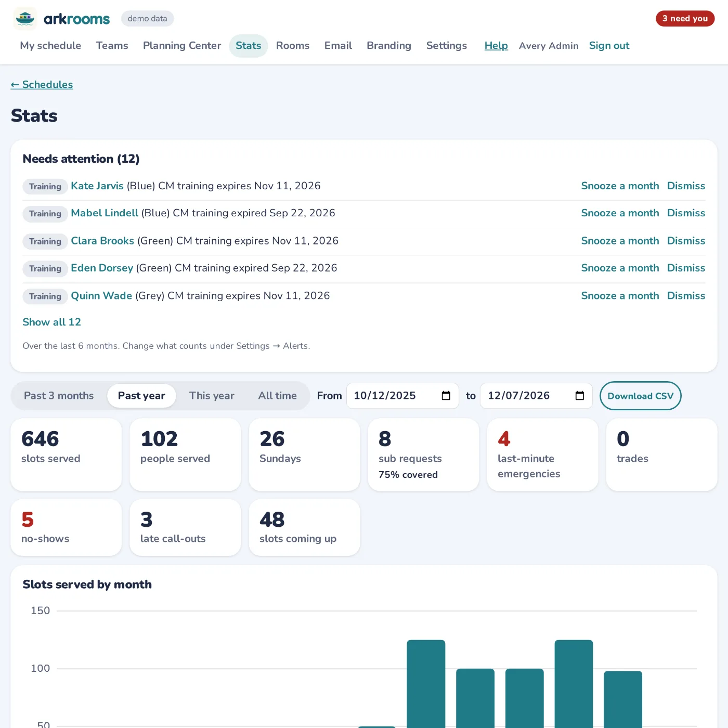The height and width of the screenshot is (728, 728).
Task: Select the Stats navigation tab
Action: click(249, 46)
